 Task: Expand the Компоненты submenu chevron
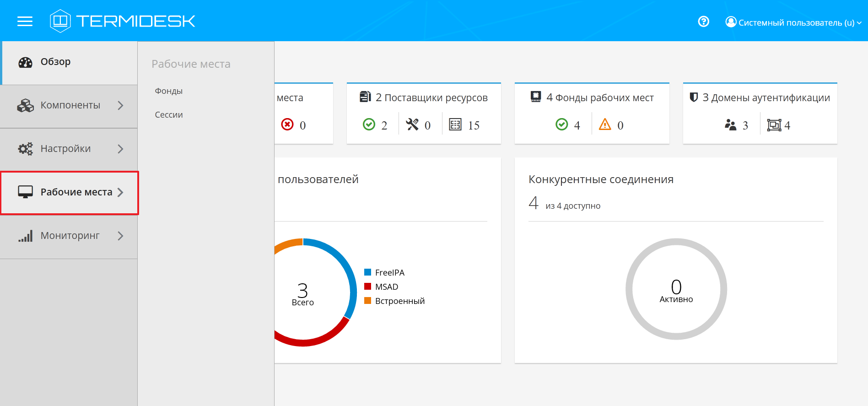(x=120, y=105)
